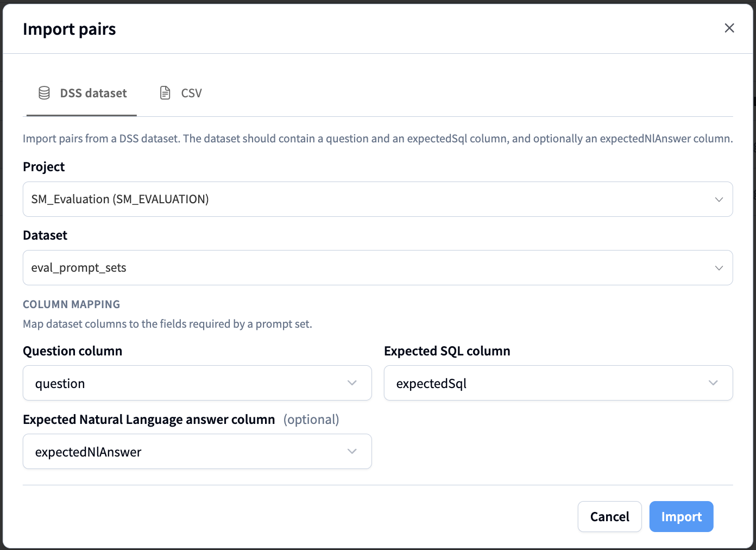Click the Dataset field label
This screenshot has width=756, height=550.
[x=45, y=235]
